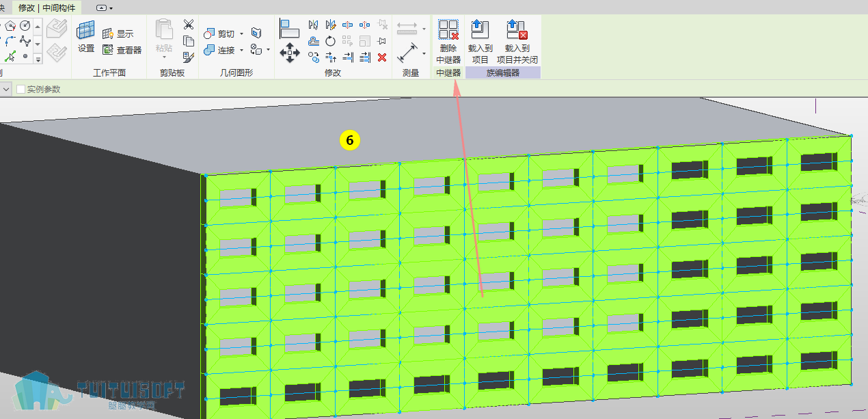The width and height of the screenshot is (868, 419).
Task: Open the 连接 dropdown arrow
Action: (241, 51)
